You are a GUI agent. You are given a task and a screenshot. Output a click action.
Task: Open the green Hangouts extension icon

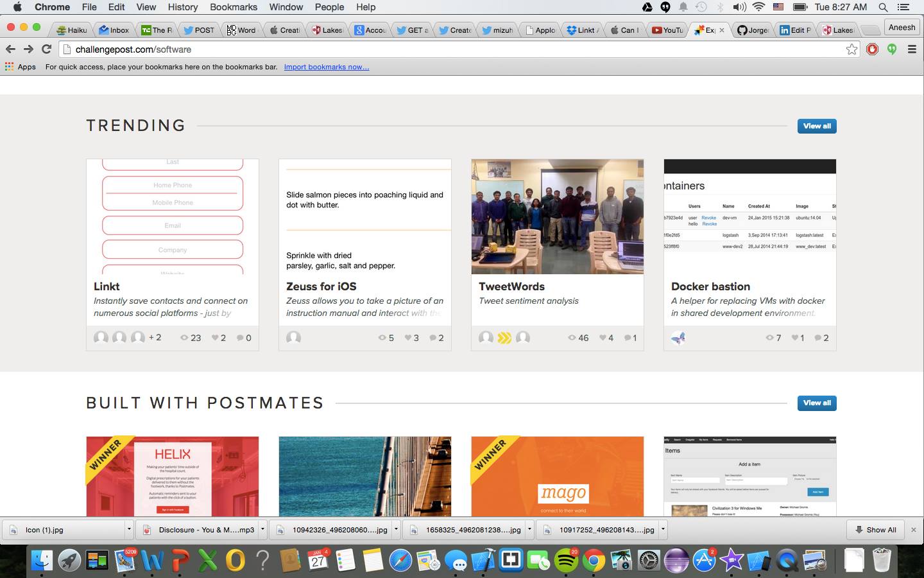(892, 49)
